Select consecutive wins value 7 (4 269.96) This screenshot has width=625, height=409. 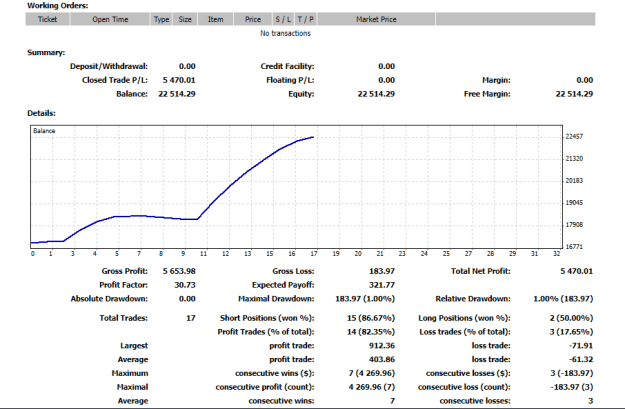[x=371, y=374]
